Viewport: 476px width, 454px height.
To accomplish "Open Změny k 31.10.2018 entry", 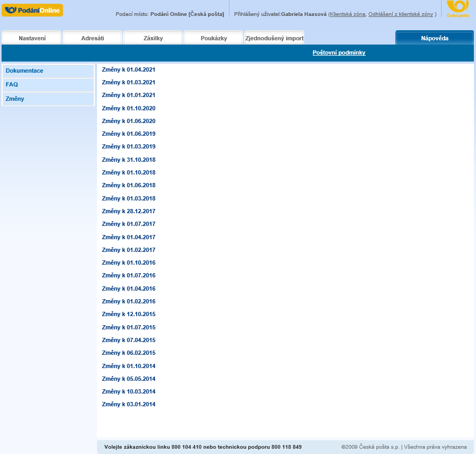I will tap(128, 160).
